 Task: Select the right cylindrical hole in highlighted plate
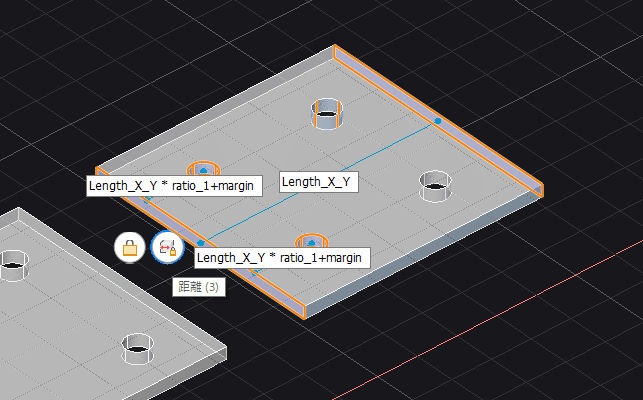[435, 187]
